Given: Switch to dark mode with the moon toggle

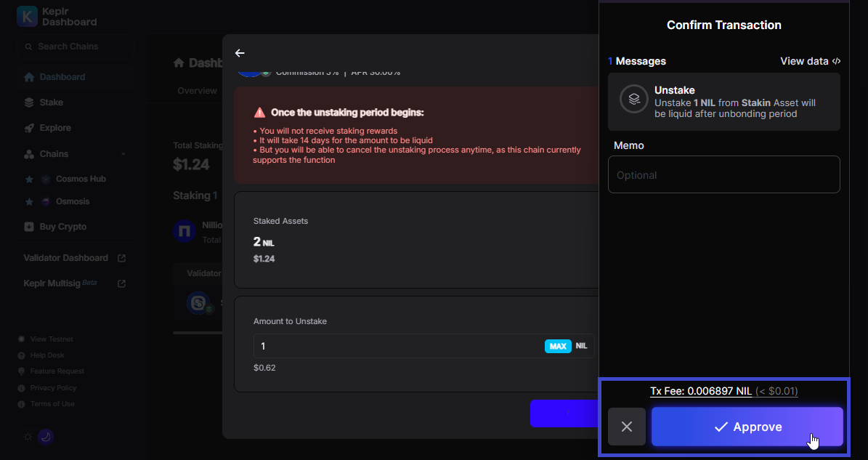Looking at the screenshot, I should pyautogui.click(x=45, y=437).
